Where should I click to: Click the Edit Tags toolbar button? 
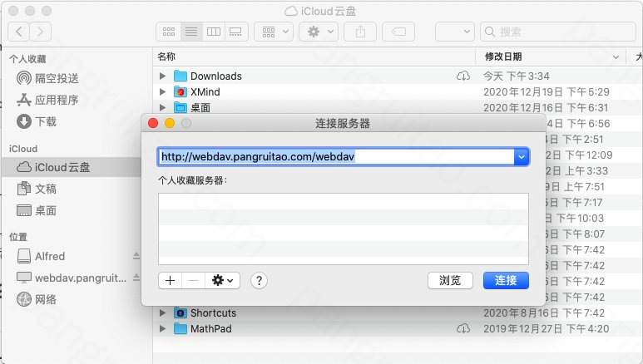pos(398,32)
